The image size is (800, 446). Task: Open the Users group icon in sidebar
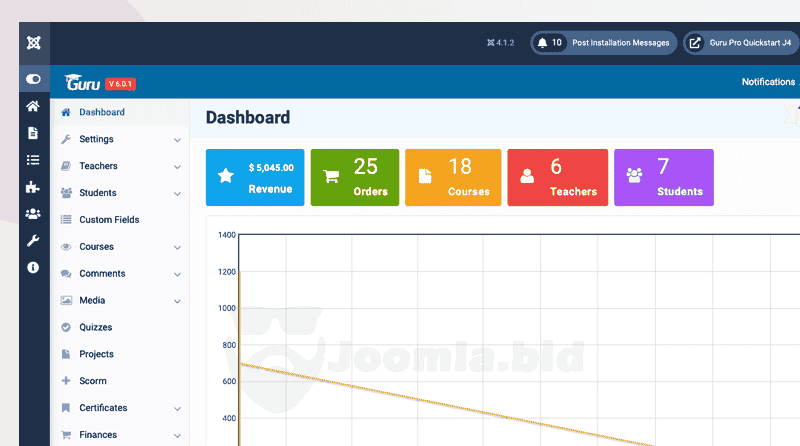pos(34,214)
